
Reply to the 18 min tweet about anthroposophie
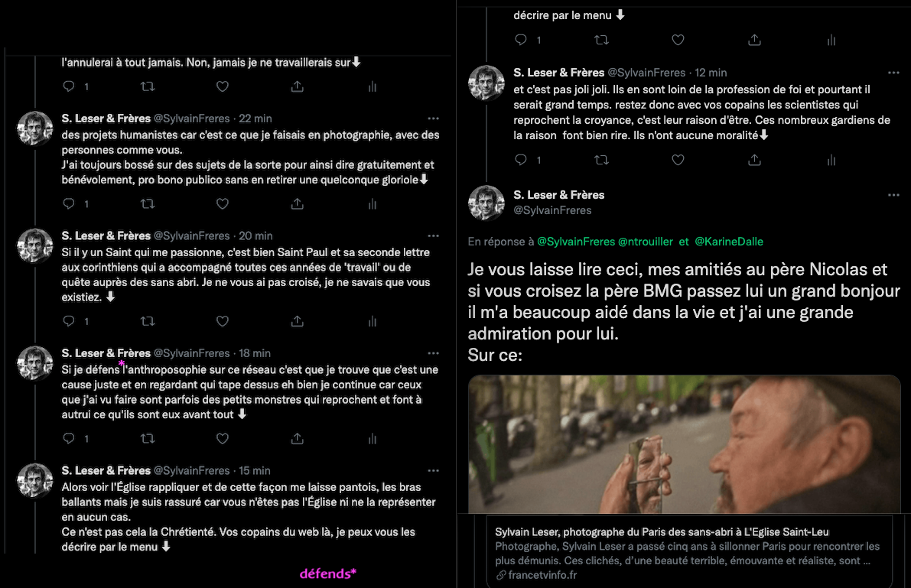tap(69, 439)
